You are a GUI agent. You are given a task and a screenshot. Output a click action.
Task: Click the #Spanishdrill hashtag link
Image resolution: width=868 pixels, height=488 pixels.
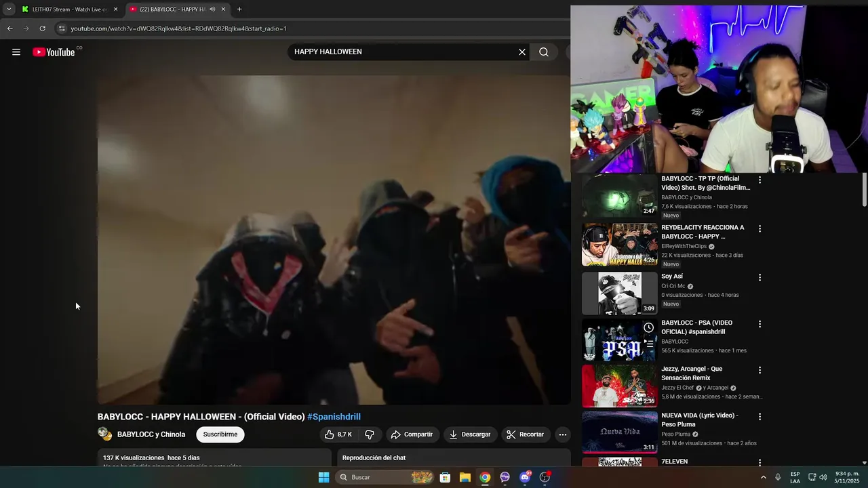click(x=334, y=417)
